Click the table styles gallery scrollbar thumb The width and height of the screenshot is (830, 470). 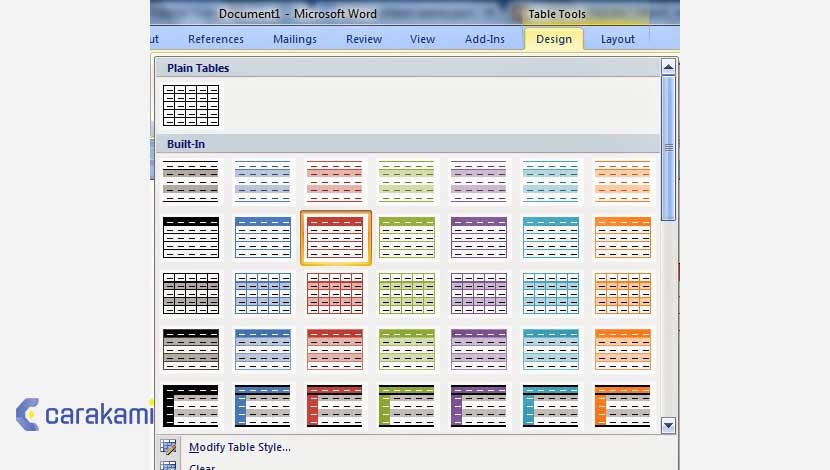pos(669,148)
